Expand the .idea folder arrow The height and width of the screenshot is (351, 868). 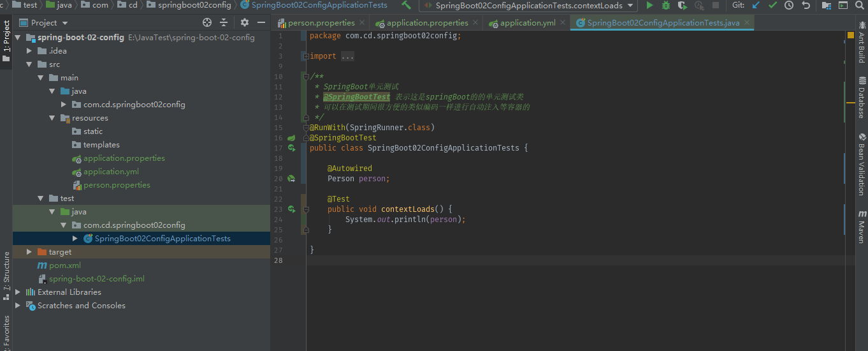[x=29, y=50]
